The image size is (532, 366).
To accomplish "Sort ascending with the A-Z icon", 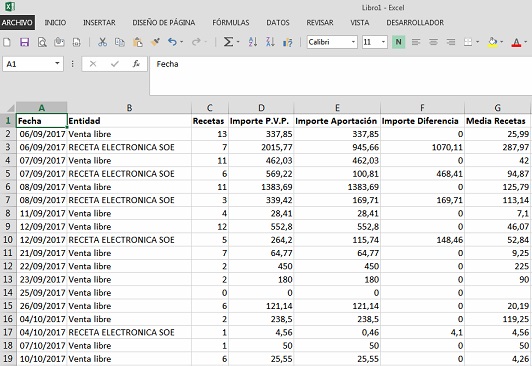I will [253, 42].
